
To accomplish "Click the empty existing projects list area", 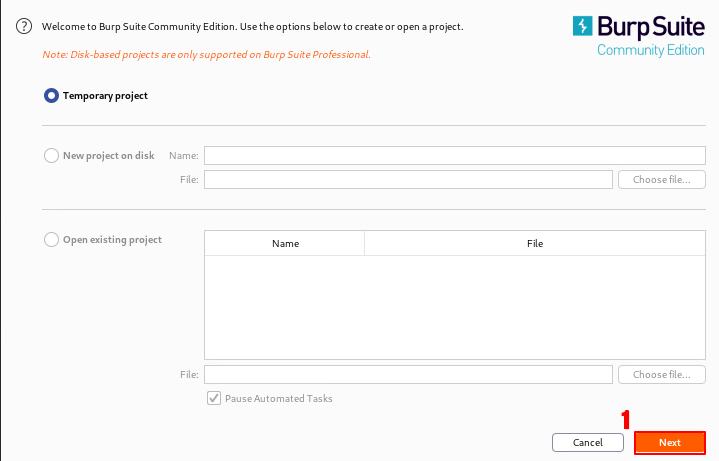I will [x=455, y=306].
